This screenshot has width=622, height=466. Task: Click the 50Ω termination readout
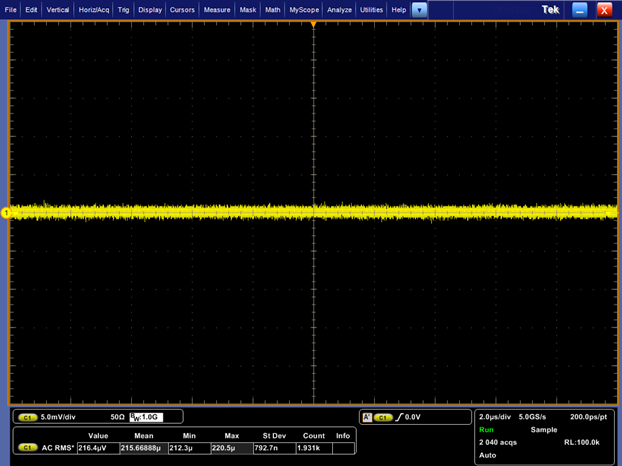pyautogui.click(x=117, y=417)
